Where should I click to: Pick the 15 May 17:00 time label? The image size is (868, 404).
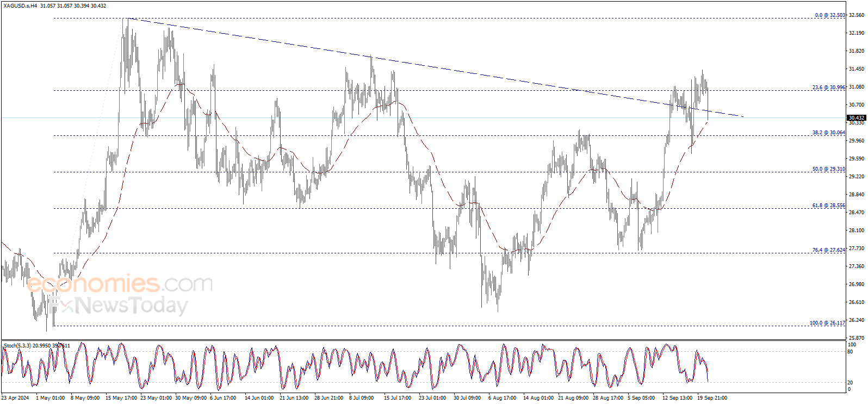coord(121,398)
